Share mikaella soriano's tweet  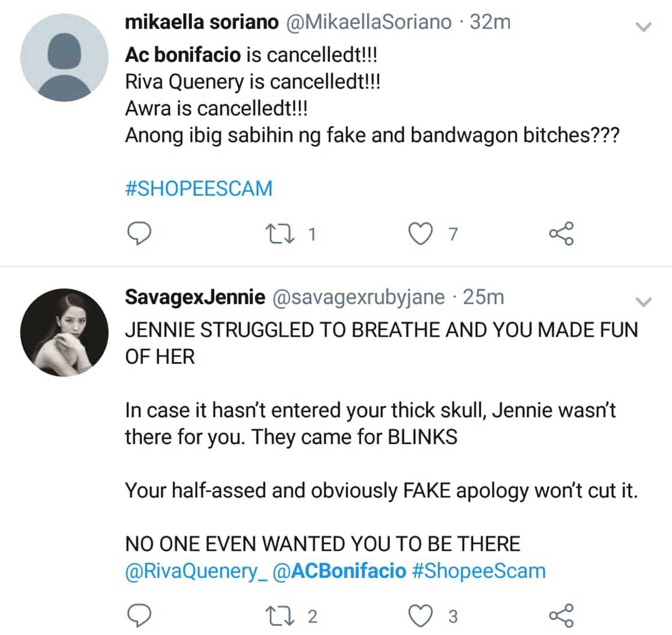pyautogui.click(x=562, y=233)
